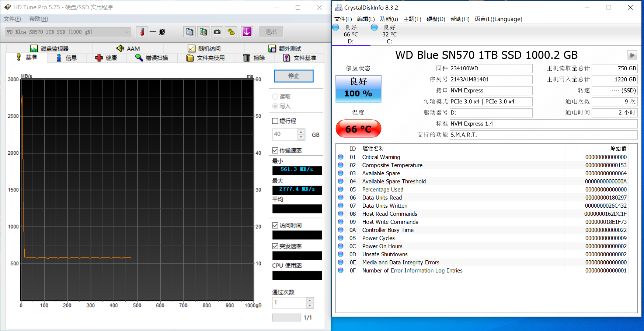644x331 pixels.
Task: Click the camera screenshot icon in toolbar
Action: click(x=217, y=32)
